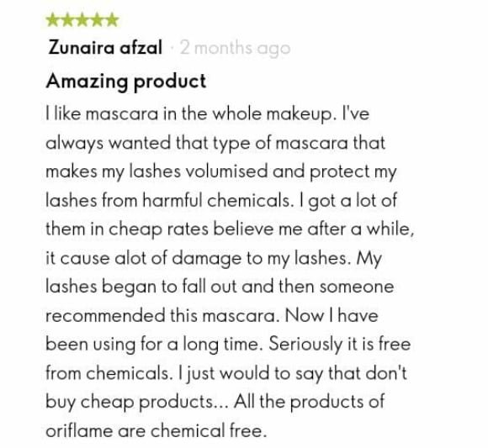
Task: Click the line beginning 'always wanted that type'
Action: pos(215,144)
